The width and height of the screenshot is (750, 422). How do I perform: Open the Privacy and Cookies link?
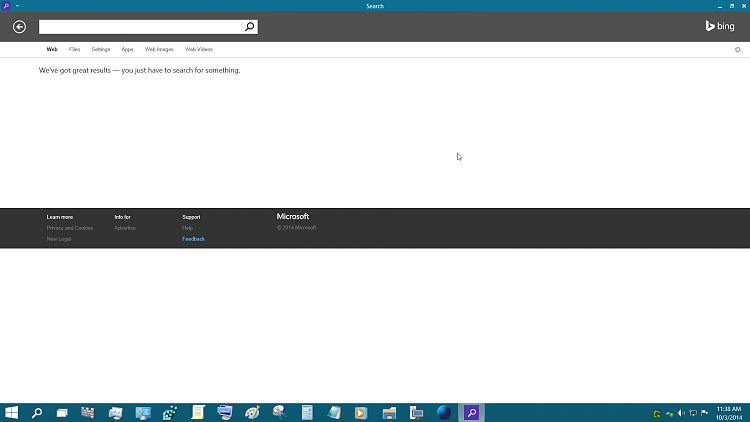70,228
